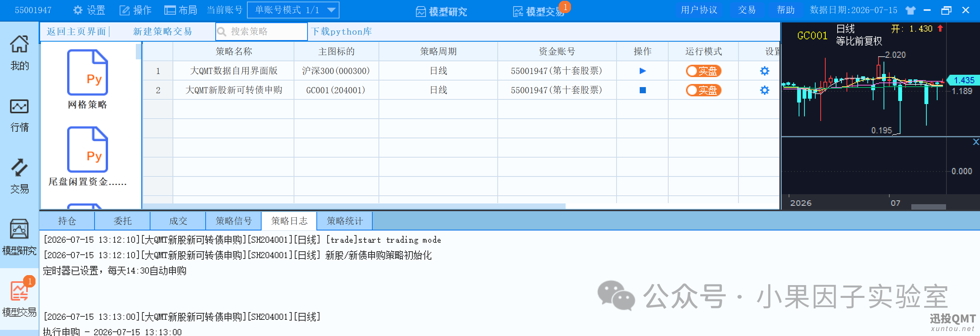Open 交易 in the top menu
The width and height of the screenshot is (980, 336).
click(x=747, y=10)
